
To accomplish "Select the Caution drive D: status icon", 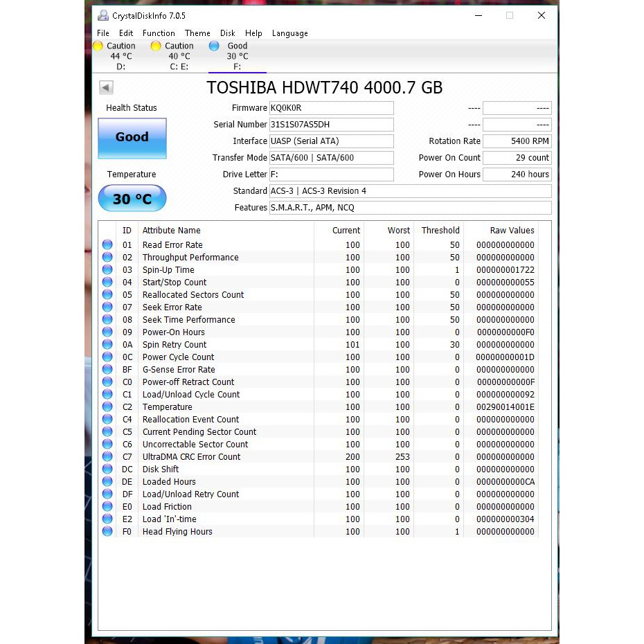I will click(98, 46).
